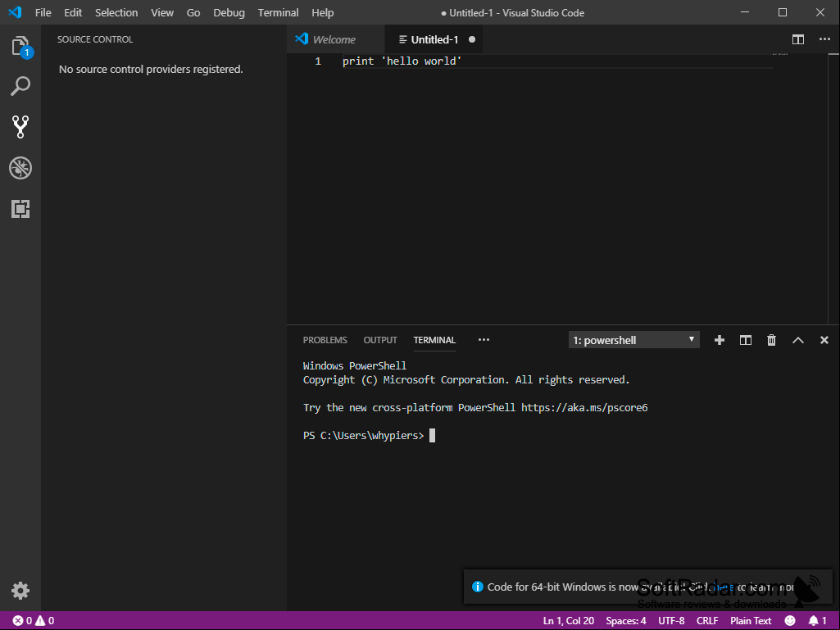This screenshot has width=840, height=630.
Task: Click line number 1 in the gutter
Action: point(318,61)
